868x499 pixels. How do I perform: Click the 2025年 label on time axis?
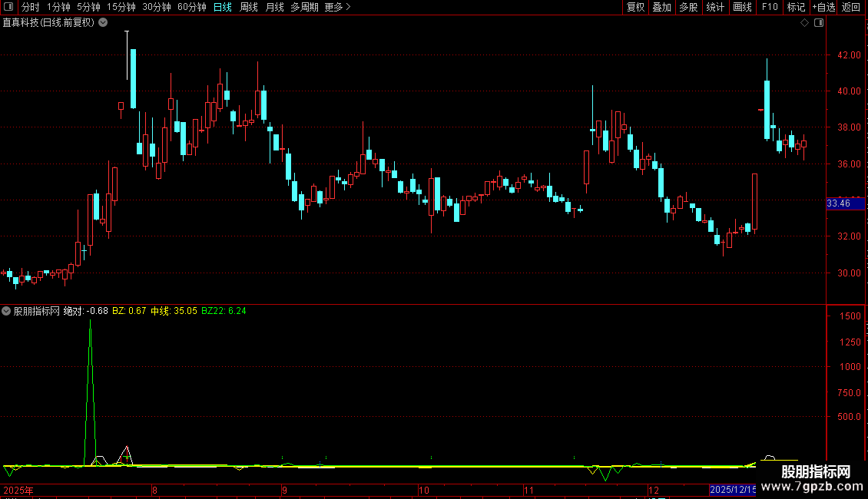[18, 490]
